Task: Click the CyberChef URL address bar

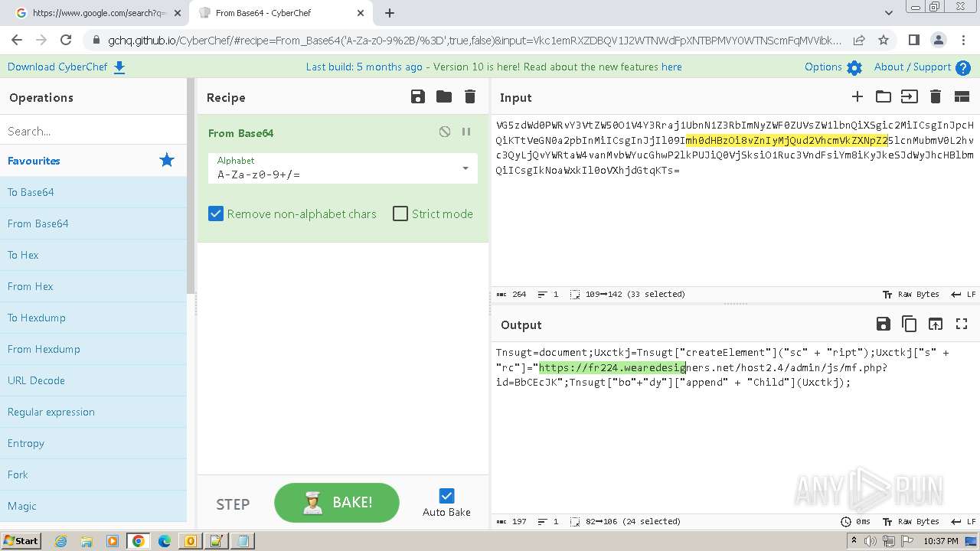Action: [475, 41]
